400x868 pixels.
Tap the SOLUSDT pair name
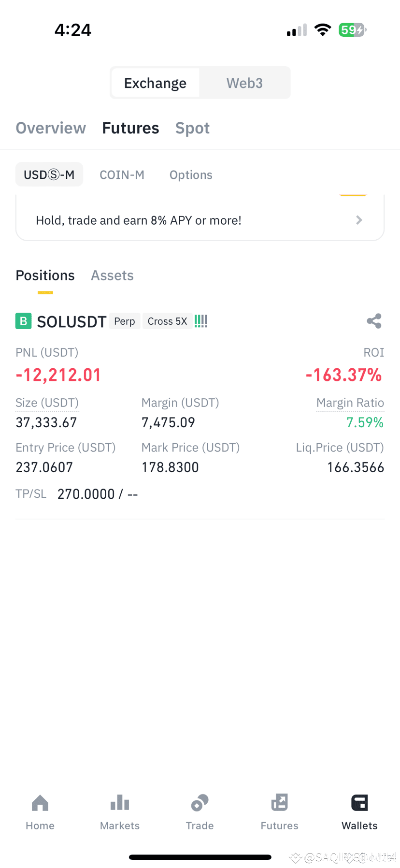pos(71,321)
